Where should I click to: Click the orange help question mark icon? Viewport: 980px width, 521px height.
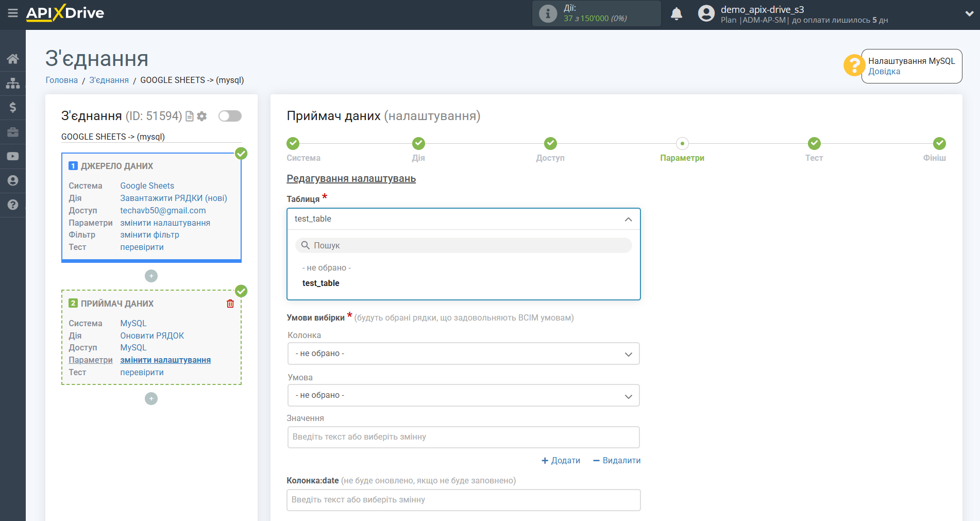pyautogui.click(x=854, y=65)
